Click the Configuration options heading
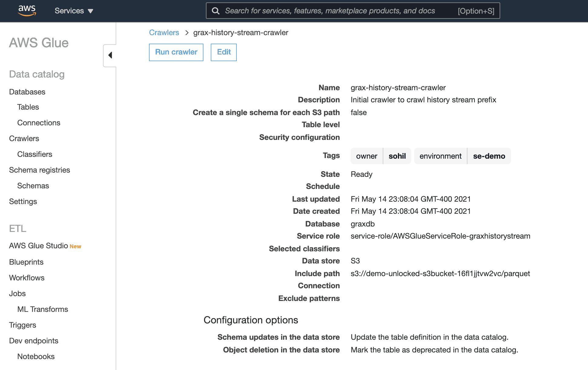The height and width of the screenshot is (370, 588). 251,320
